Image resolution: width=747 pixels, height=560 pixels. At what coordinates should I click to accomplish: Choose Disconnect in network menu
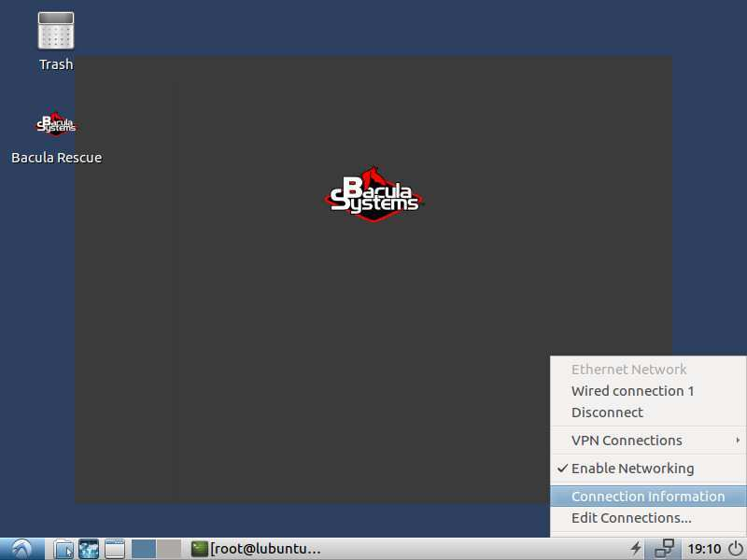pyautogui.click(x=648, y=413)
